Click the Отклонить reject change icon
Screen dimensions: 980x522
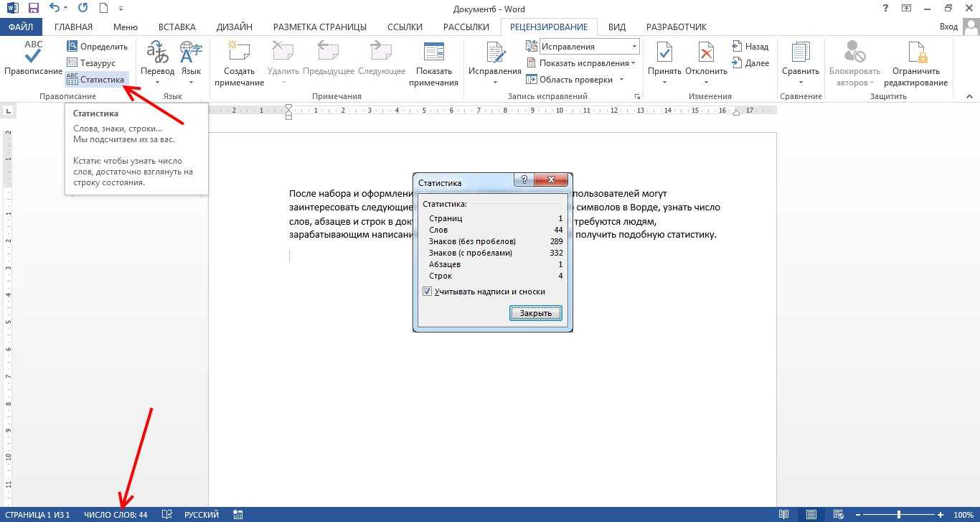click(x=706, y=59)
